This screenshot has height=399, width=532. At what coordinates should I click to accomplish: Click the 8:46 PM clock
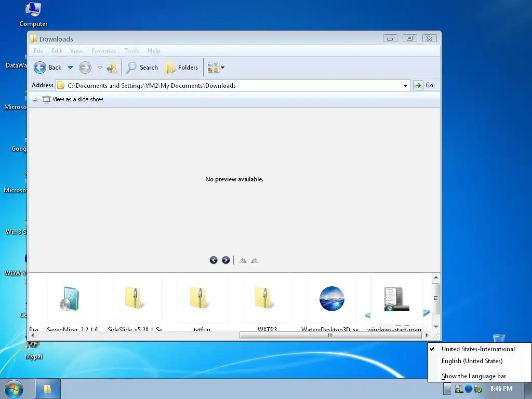(501, 389)
